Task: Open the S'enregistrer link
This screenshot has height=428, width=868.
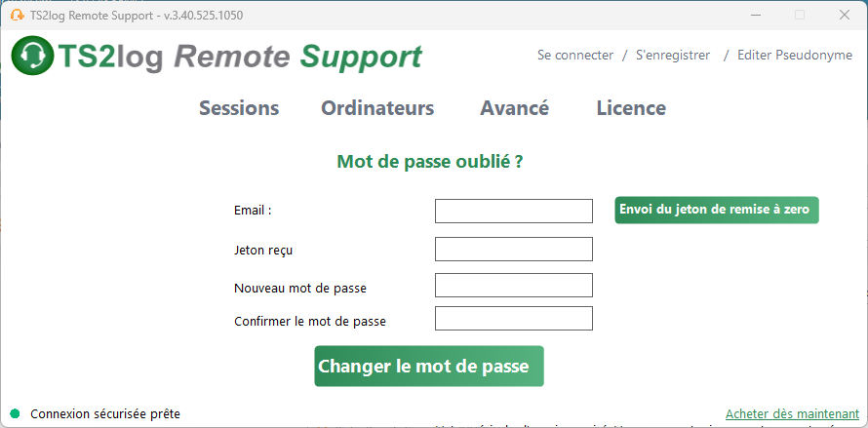Action: click(x=673, y=56)
